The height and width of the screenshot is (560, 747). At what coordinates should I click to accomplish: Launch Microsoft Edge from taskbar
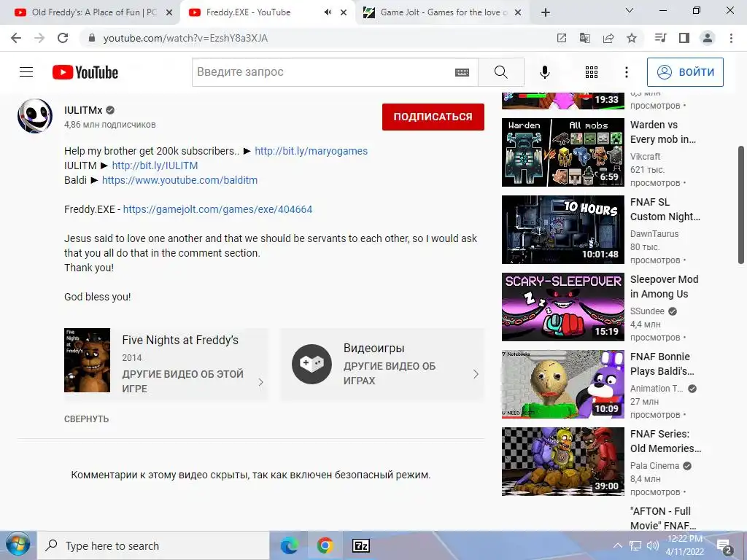coord(289,545)
